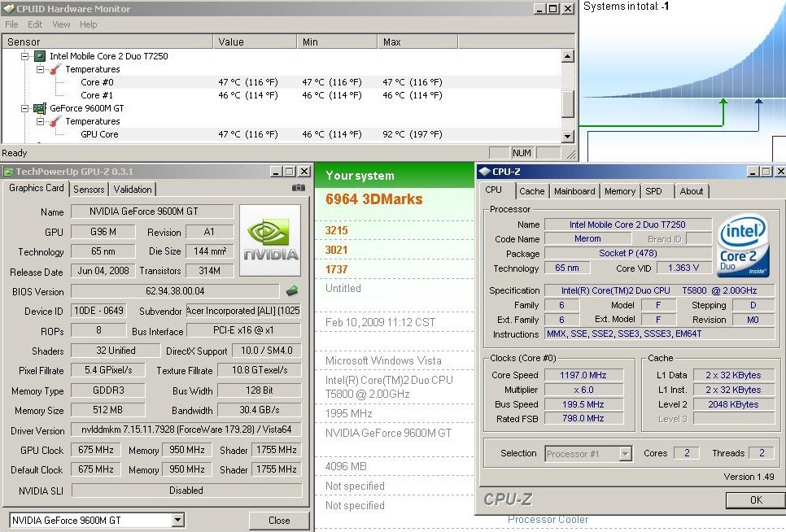Click the '4096 MB' memory text
The width and height of the screenshot is (786, 532).
coord(346,466)
